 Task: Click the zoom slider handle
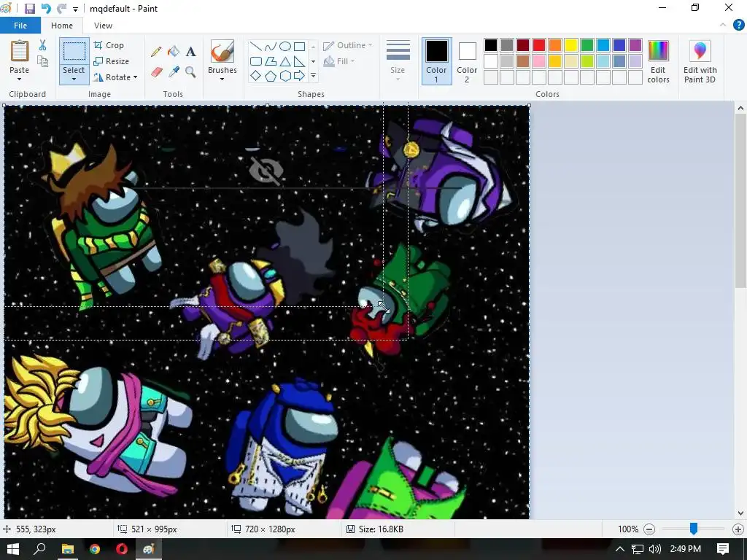pos(694,529)
